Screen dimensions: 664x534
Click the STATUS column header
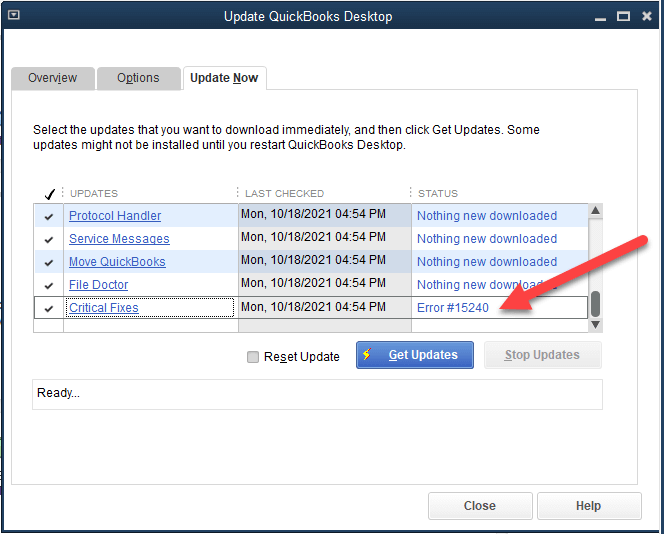coord(438,194)
